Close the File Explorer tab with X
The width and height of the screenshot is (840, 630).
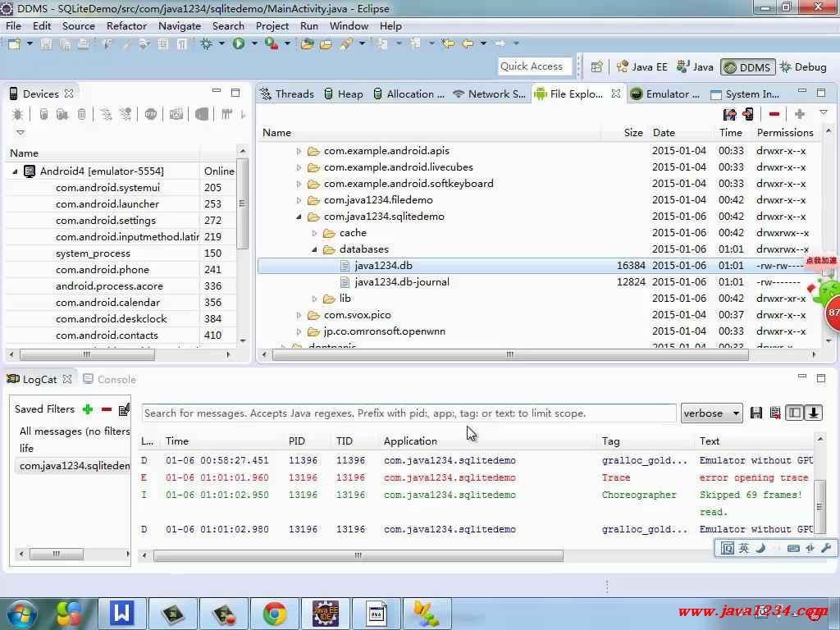click(x=616, y=94)
